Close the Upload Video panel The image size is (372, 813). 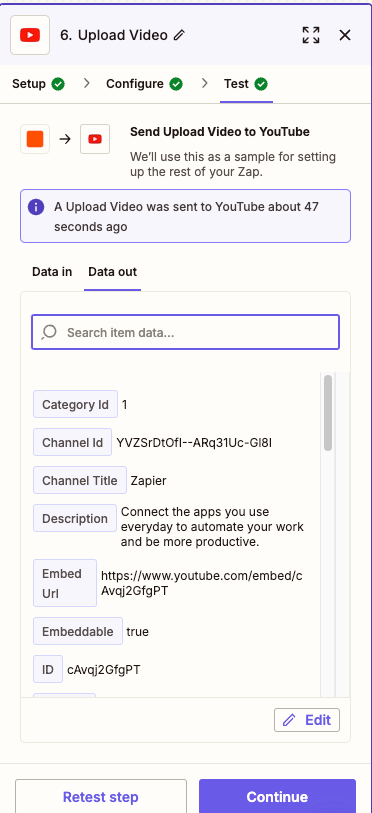coord(345,35)
